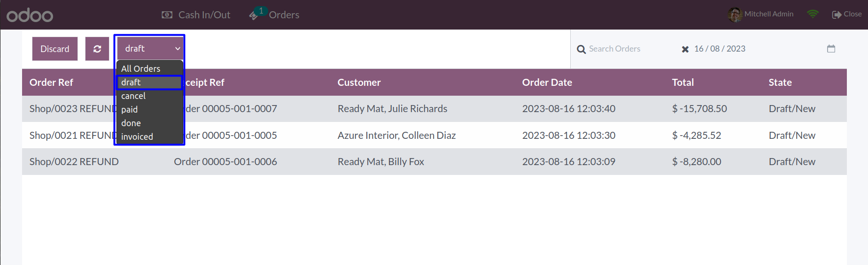
Task: Open the calendar date picker icon
Action: click(x=831, y=49)
